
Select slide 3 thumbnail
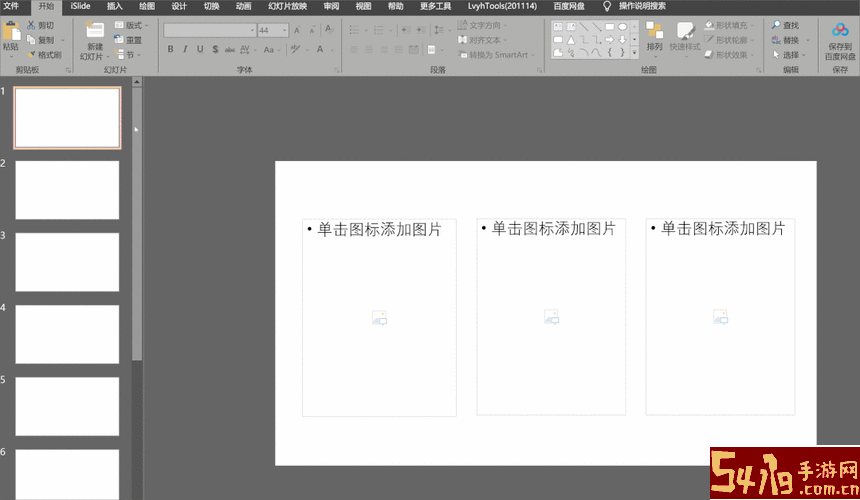[67, 262]
